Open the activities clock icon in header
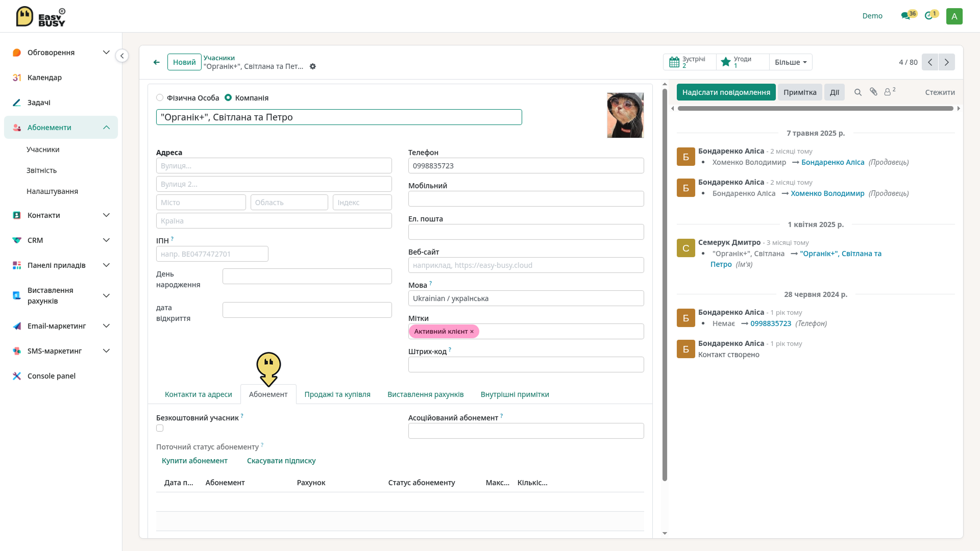Viewport: 980px width, 551px height. coord(928,16)
